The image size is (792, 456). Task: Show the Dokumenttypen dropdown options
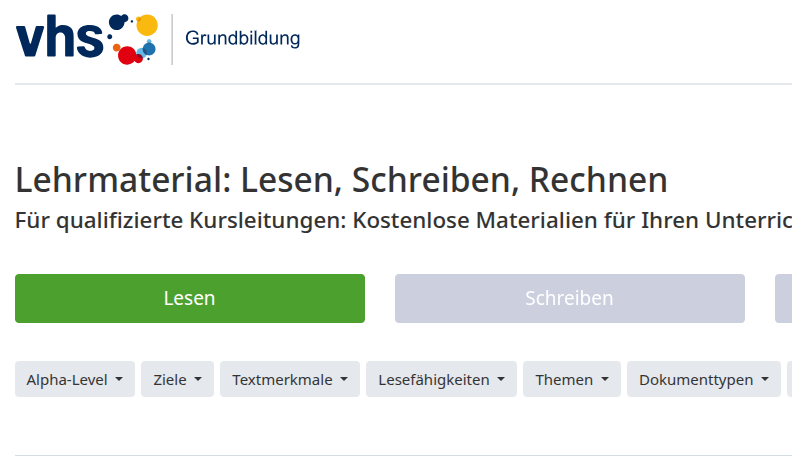pyautogui.click(x=703, y=380)
